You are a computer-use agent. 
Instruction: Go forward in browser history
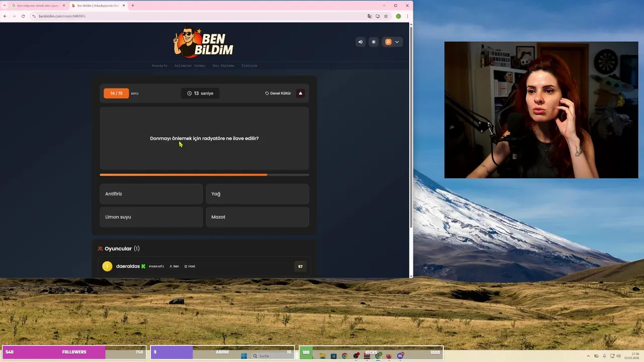(x=14, y=16)
